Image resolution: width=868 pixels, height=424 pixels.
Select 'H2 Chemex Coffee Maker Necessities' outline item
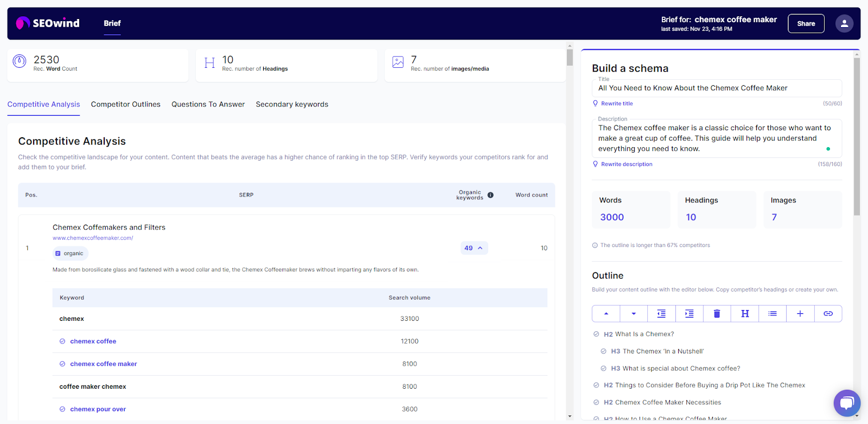(662, 402)
